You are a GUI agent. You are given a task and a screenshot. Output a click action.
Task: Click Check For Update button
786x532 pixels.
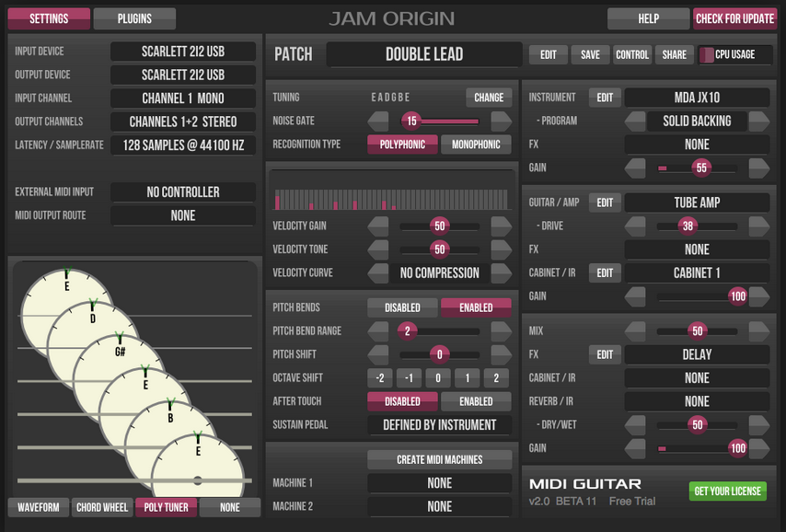click(734, 18)
